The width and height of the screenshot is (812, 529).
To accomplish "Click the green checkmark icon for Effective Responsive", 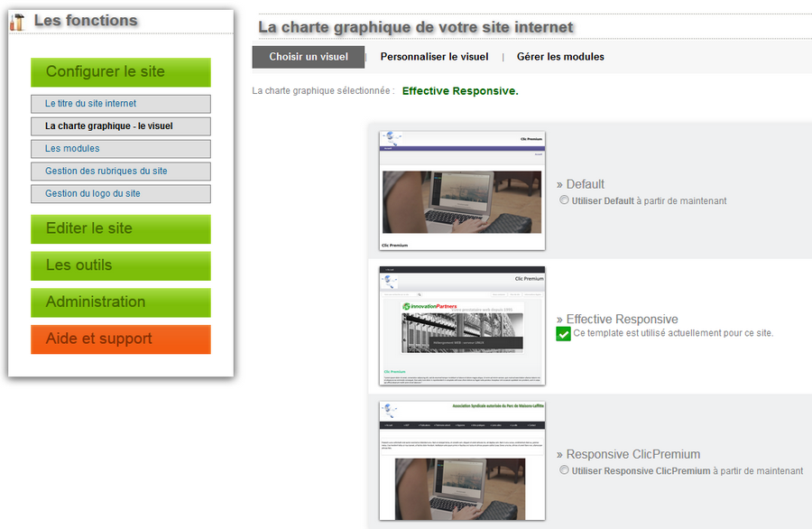I will (563, 334).
